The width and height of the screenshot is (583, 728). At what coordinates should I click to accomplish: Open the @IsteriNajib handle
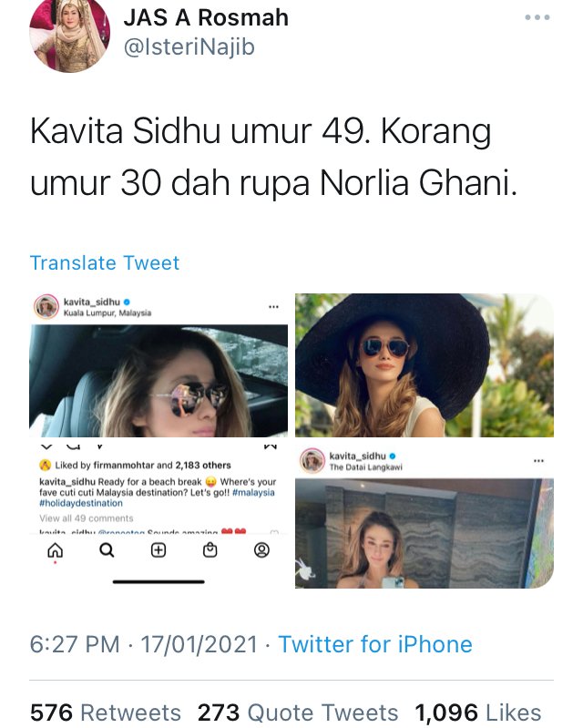coord(189,46)
